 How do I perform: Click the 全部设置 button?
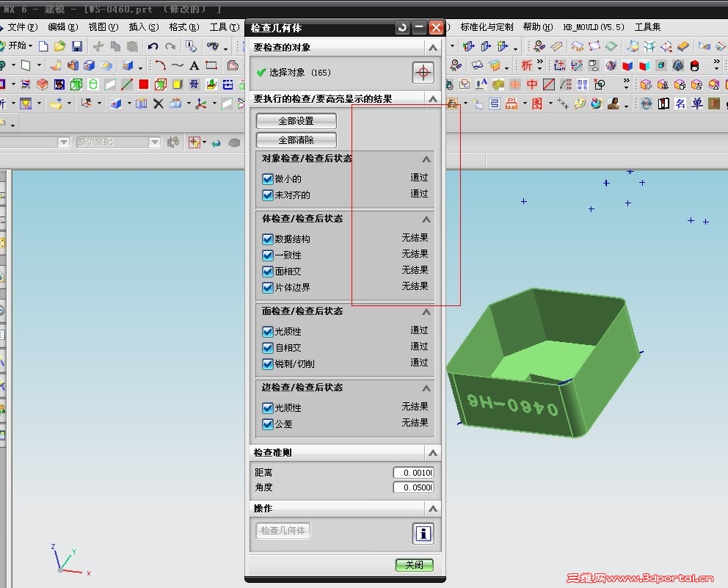[x=296, y=121]
